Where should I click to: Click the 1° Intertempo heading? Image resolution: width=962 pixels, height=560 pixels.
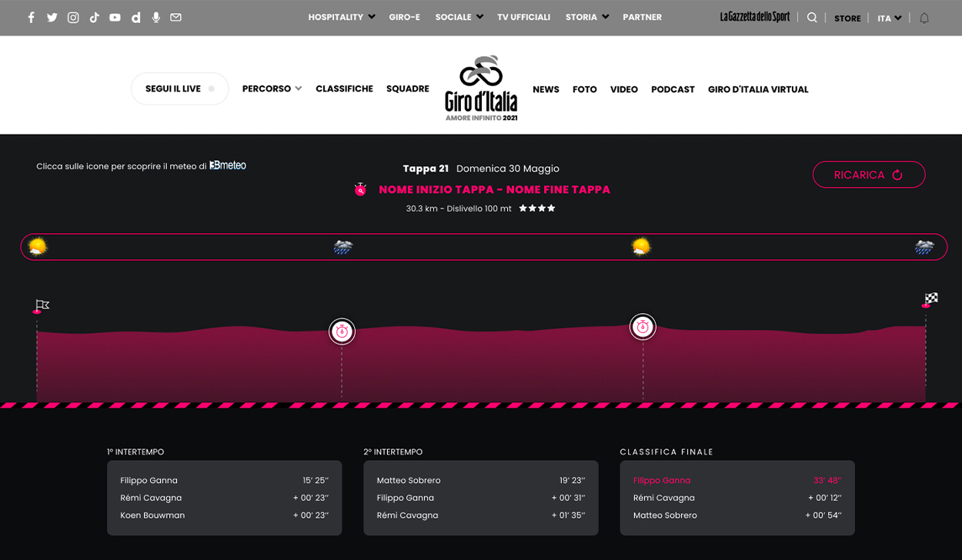(x=135, y=452)
